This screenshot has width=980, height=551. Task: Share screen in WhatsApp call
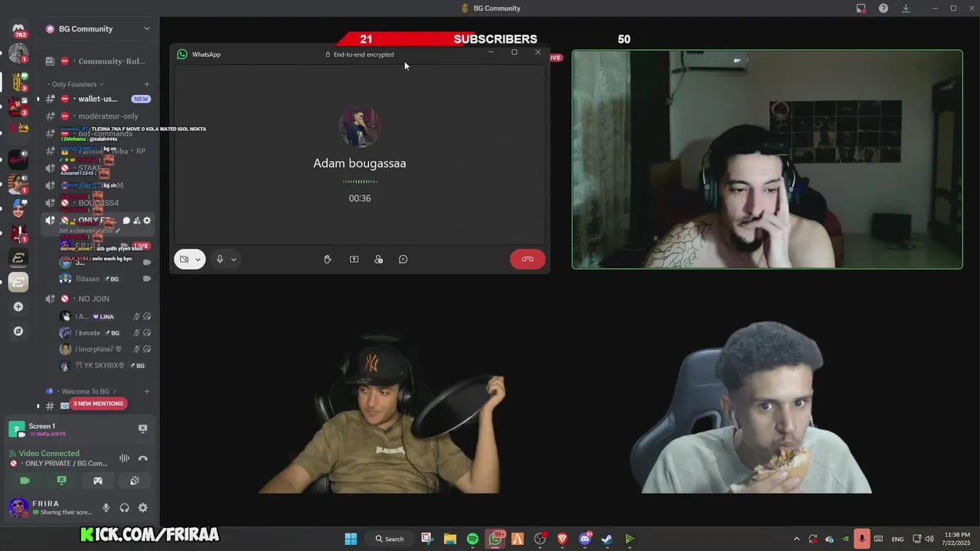[x=354, y=259]
